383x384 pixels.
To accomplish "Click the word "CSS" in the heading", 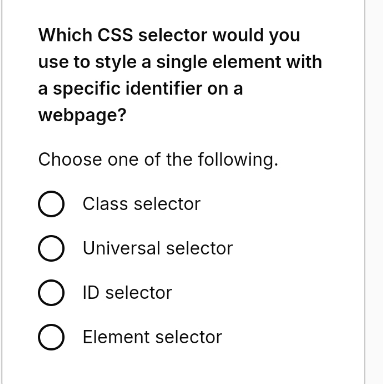I will coord(115,35).
